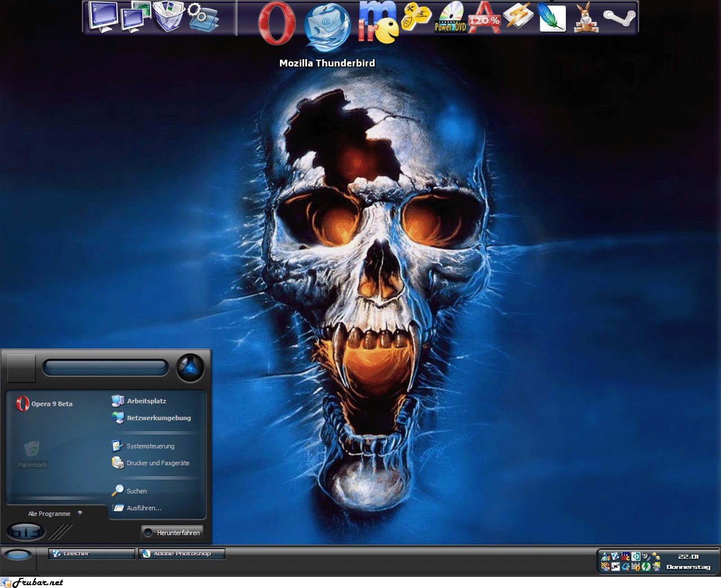Launch Alcohol 120% from the dock

(x=484, y=17)
